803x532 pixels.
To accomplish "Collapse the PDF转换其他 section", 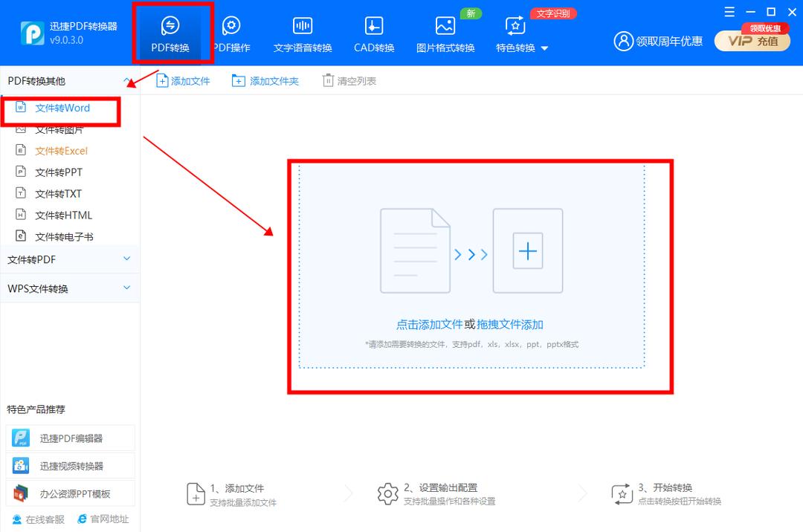I will (x=126, y=80).
